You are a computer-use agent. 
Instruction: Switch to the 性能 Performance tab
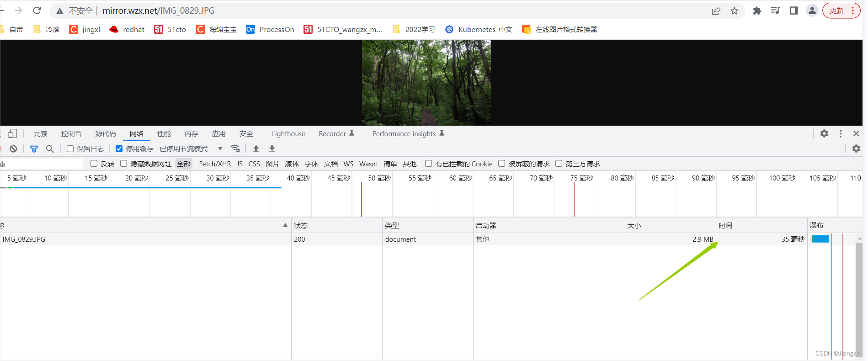pyautogui.click(x=164, y=134)
